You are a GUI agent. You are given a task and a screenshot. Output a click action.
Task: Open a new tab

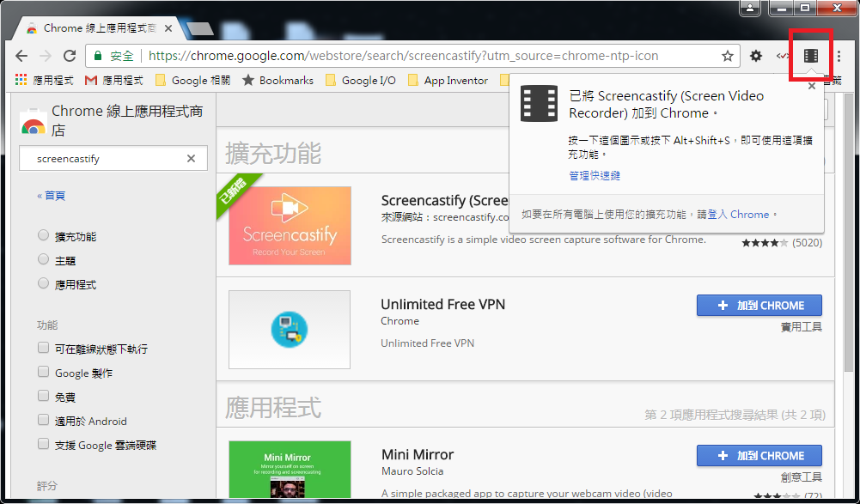click(x=199, y=28)
